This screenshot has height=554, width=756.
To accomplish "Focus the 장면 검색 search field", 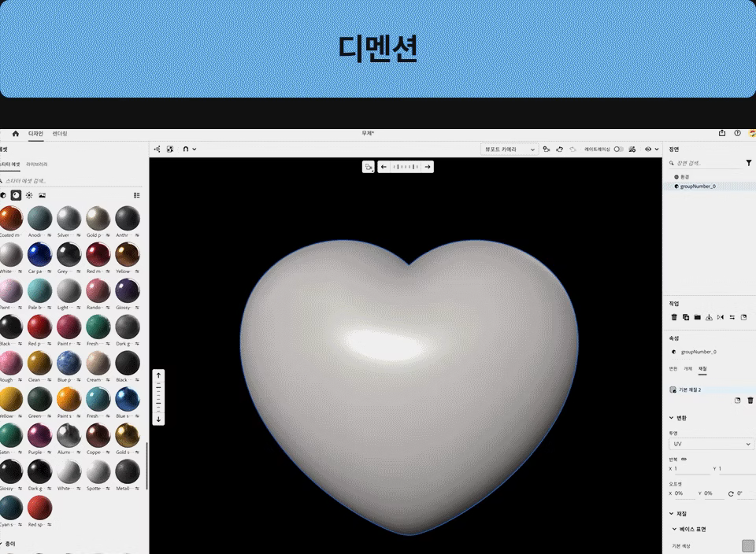I will coord(705,164).
